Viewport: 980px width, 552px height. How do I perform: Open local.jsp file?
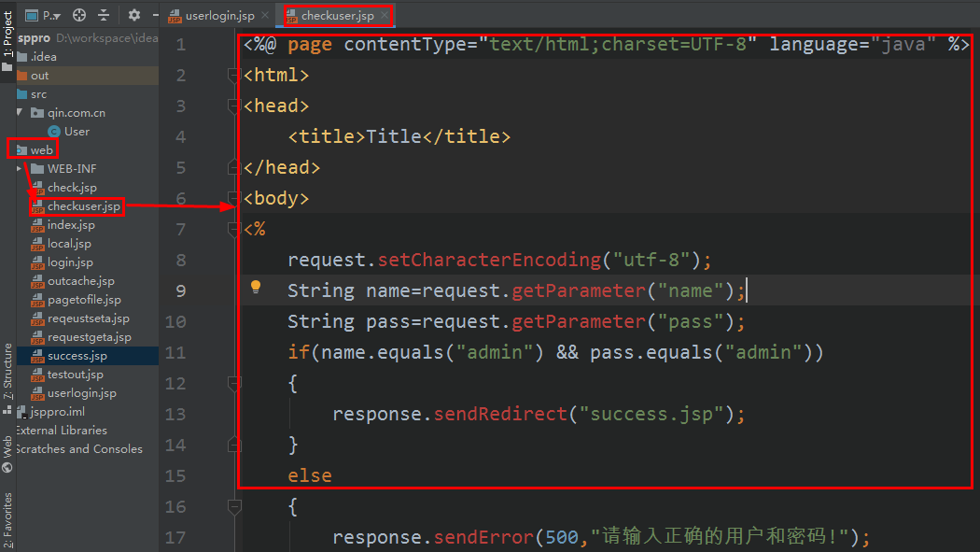tap(69, 244)
